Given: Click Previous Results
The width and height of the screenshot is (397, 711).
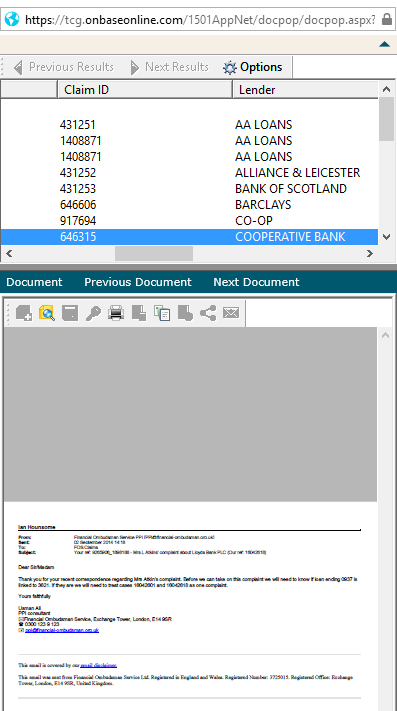Looking at the screenshot, I should tap(63, 67).
